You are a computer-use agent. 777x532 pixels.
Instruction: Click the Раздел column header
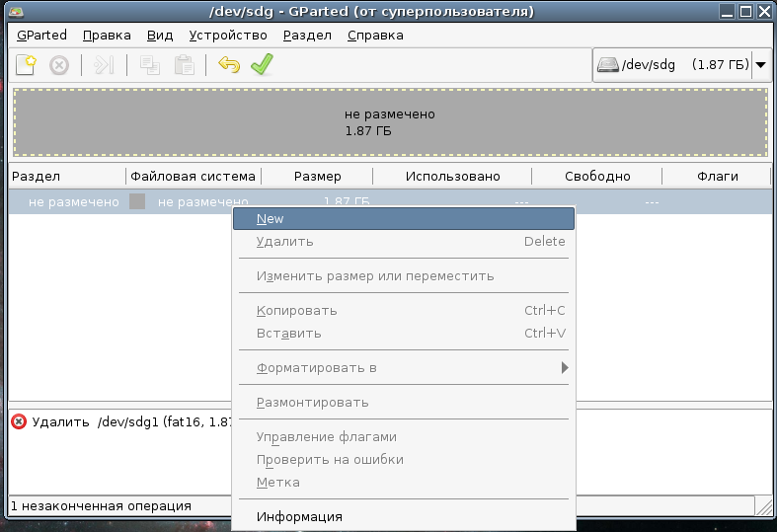[67, 177]
